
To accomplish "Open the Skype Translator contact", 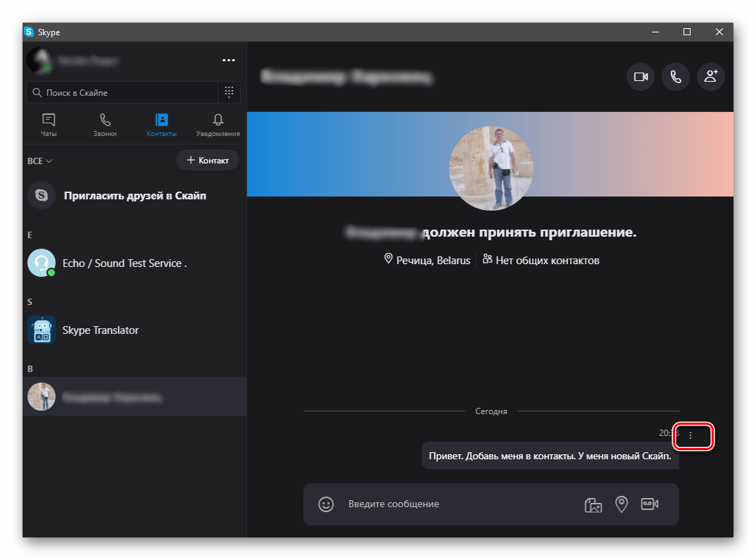I will point(134,330).
